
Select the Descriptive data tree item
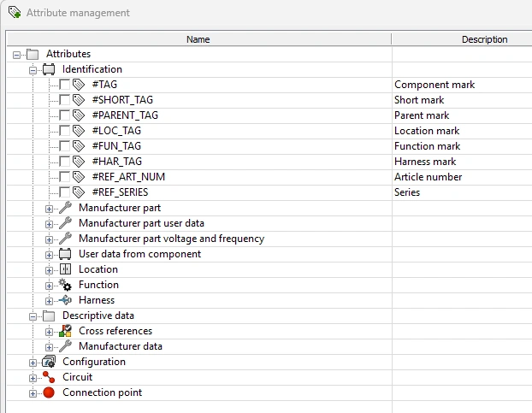[x=98, y=316]
